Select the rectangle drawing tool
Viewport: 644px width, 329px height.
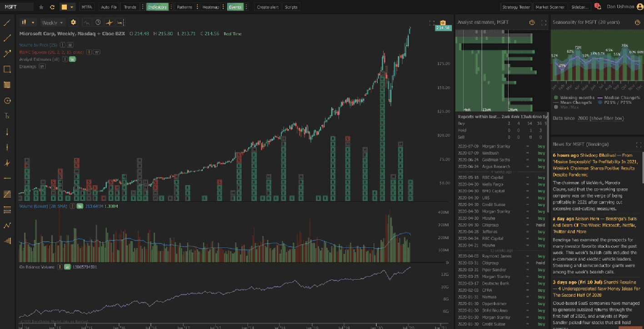click(x=6, y=69)
